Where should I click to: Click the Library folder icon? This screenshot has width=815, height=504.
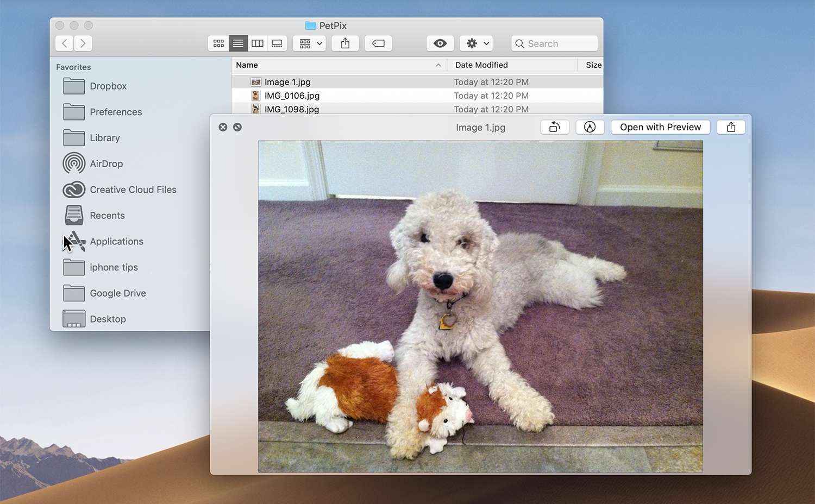point(74,138)
